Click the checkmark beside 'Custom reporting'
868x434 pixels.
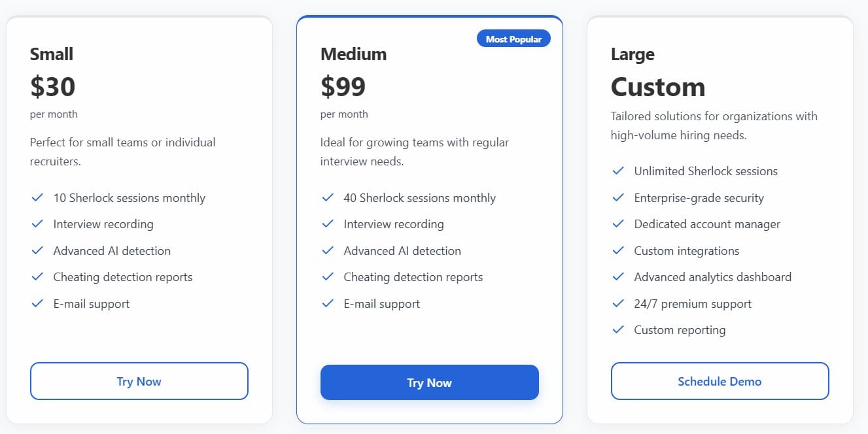[618, 330]
